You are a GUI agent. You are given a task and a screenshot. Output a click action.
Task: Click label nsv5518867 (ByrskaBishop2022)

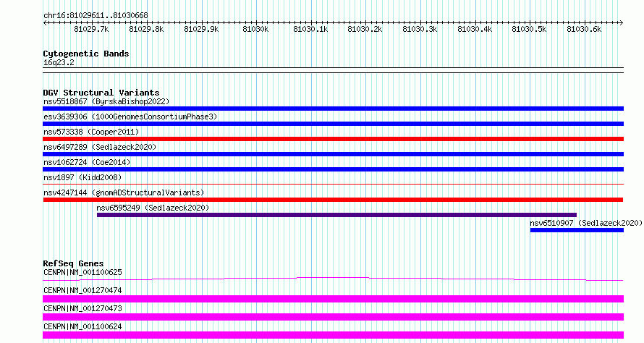coord(106,101)
